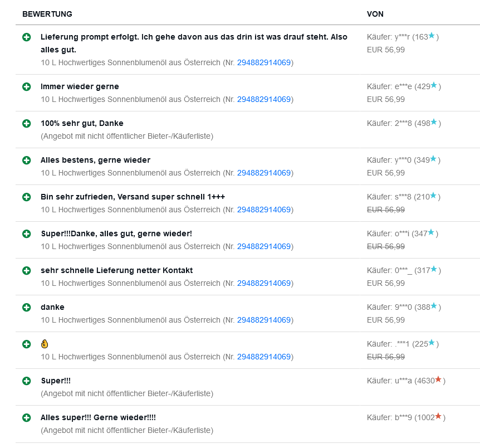The width and height of the screenshot is (480, 448).
Task: Open item number link under "Bin sehr zufrieden" review
Action: coord(264,210)
